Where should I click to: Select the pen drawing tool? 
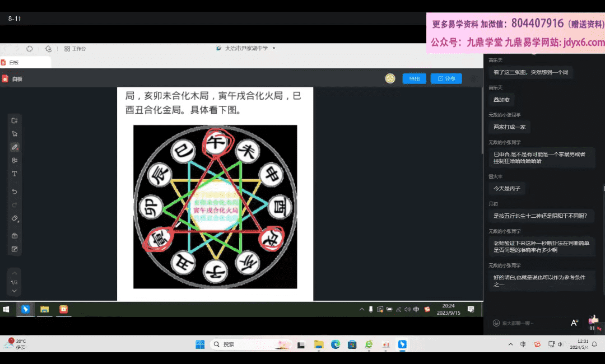15,147
